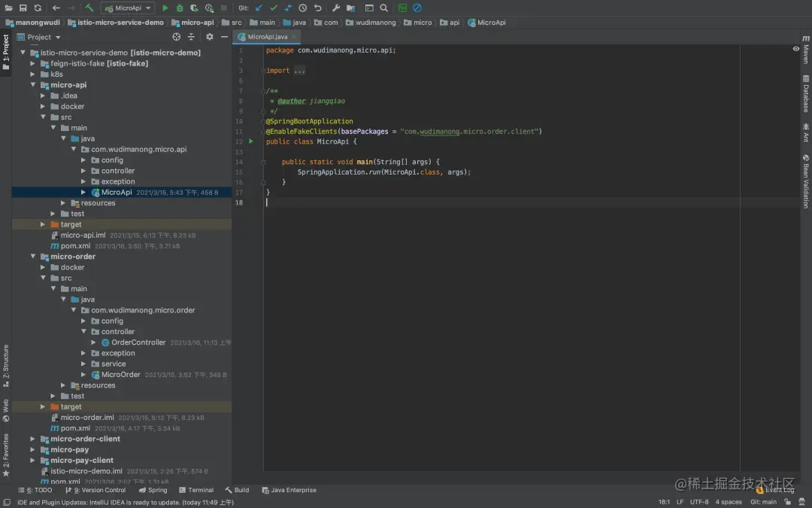Expand the collapsed import statement in editor
This screenshot has height=508, width=812.
pos(299,71)
